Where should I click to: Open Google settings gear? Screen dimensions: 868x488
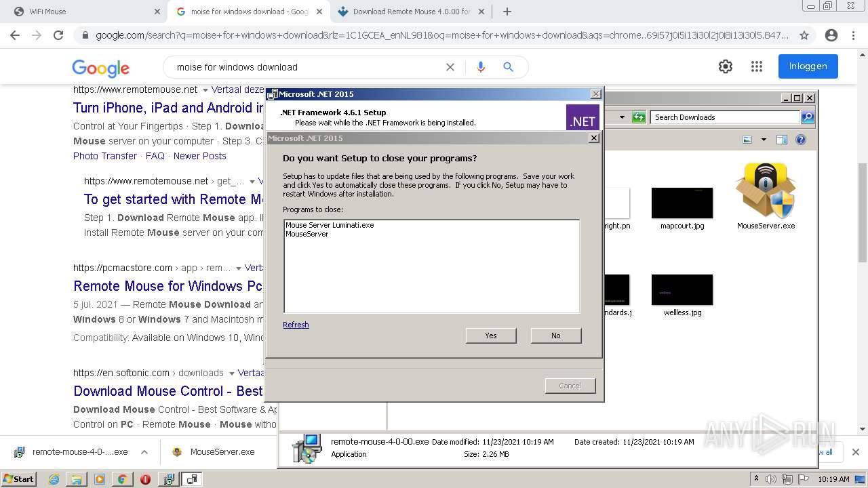(726, 66)
